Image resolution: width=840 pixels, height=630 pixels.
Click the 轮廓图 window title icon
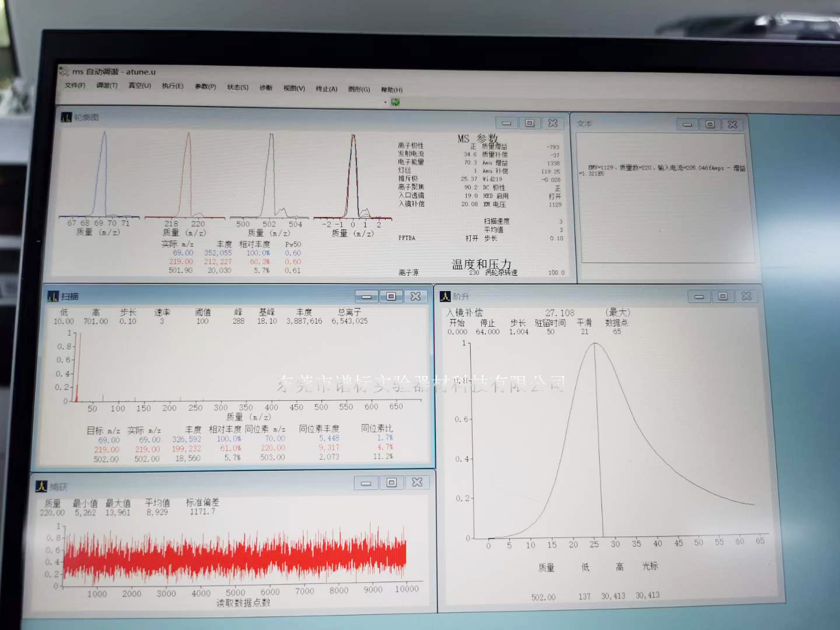coord(66,118)
